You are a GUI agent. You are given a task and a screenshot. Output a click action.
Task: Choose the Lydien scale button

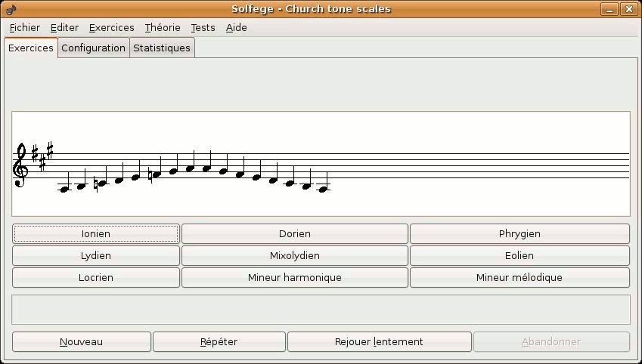click(96, 255)
